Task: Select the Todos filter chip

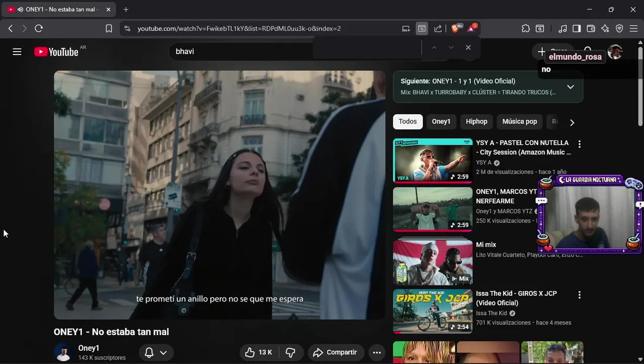Action: (408, 121)
